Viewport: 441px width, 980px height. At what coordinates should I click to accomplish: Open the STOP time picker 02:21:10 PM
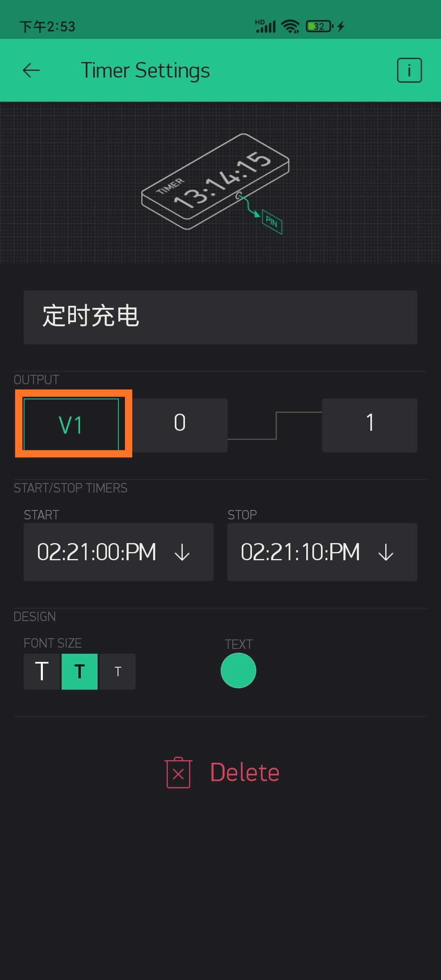tap(300, 552)
